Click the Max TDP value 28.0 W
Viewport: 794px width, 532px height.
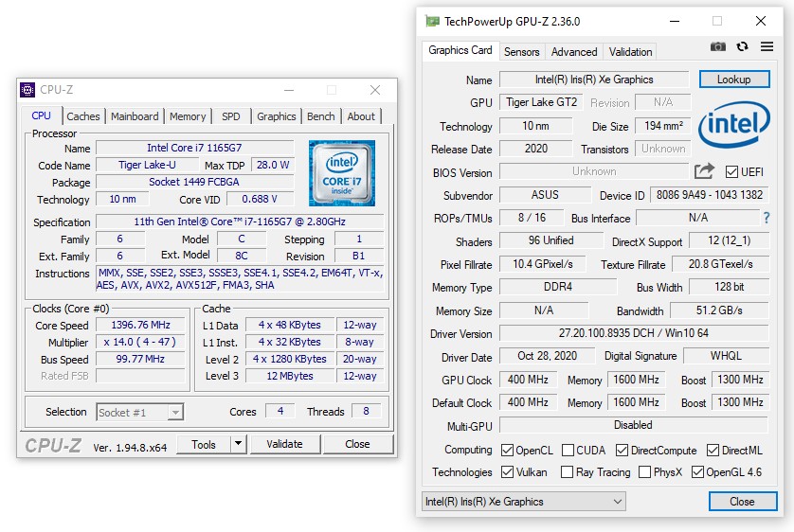(x=273, y=165)
